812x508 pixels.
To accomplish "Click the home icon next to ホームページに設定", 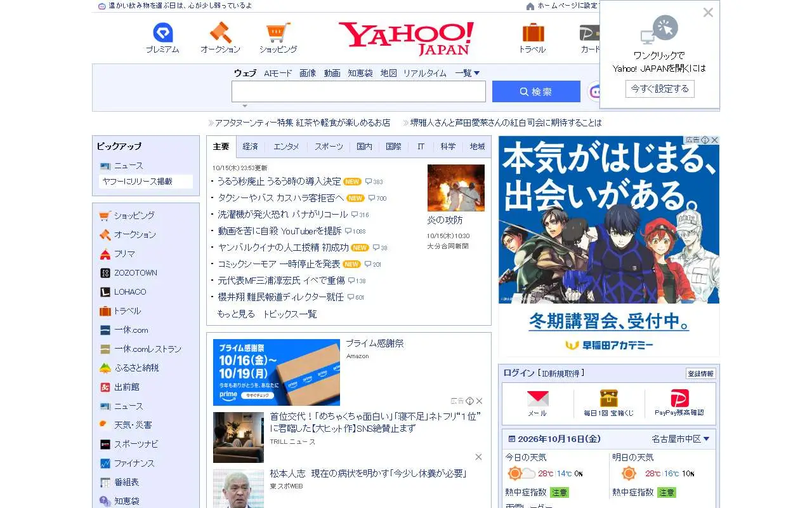I will [x=530, y=6].
